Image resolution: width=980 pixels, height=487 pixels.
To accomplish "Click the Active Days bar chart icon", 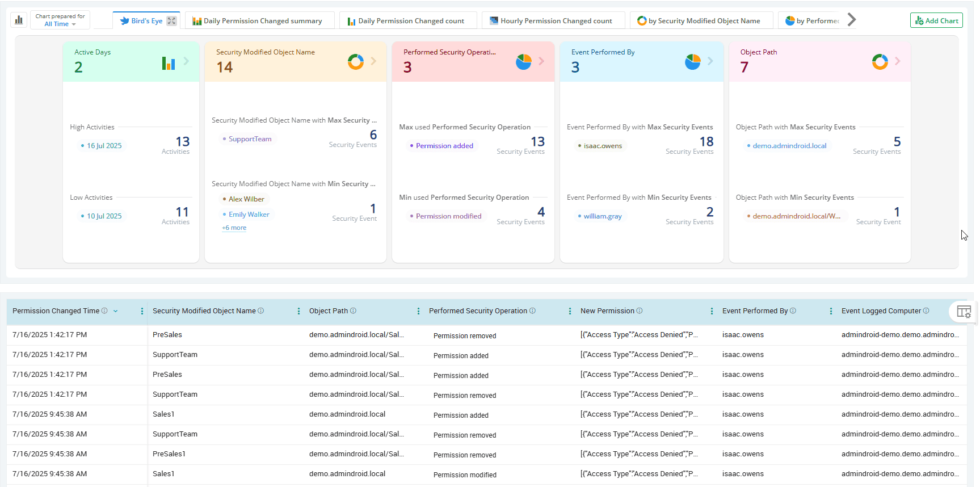I will point(169,63).
